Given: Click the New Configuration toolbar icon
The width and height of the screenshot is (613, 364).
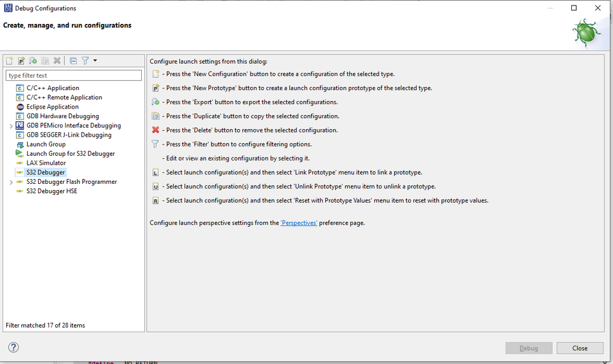Looking at the screenshot, I should tap(9, 61).
